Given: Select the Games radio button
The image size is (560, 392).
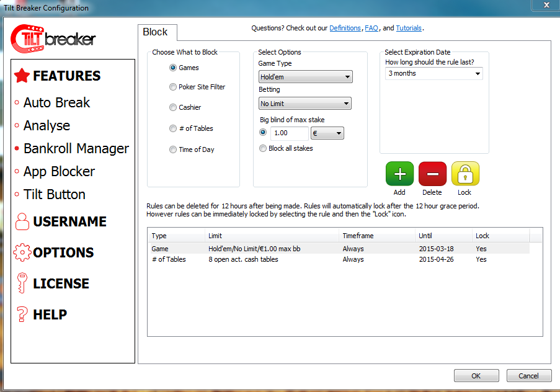Looking at the screenshot, I should pyautogui.click(x=173, y=68).
